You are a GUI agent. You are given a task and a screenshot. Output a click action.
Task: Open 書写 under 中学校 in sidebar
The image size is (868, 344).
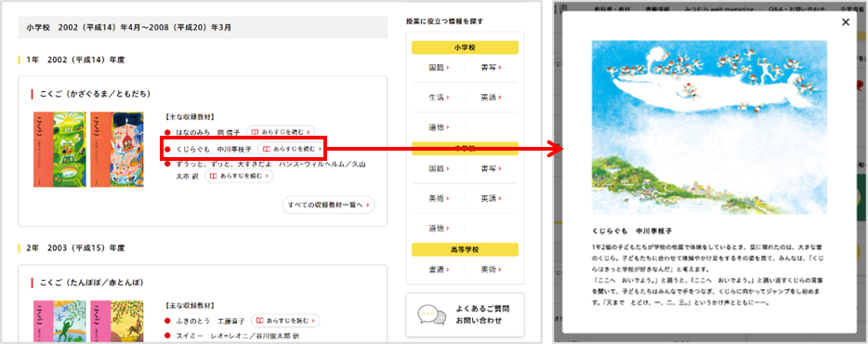click(491, 168)
